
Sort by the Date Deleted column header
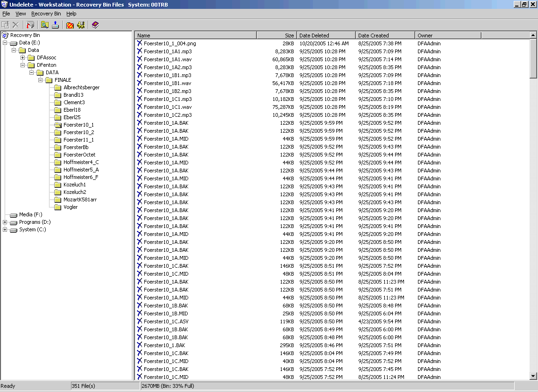coord(326,35)
